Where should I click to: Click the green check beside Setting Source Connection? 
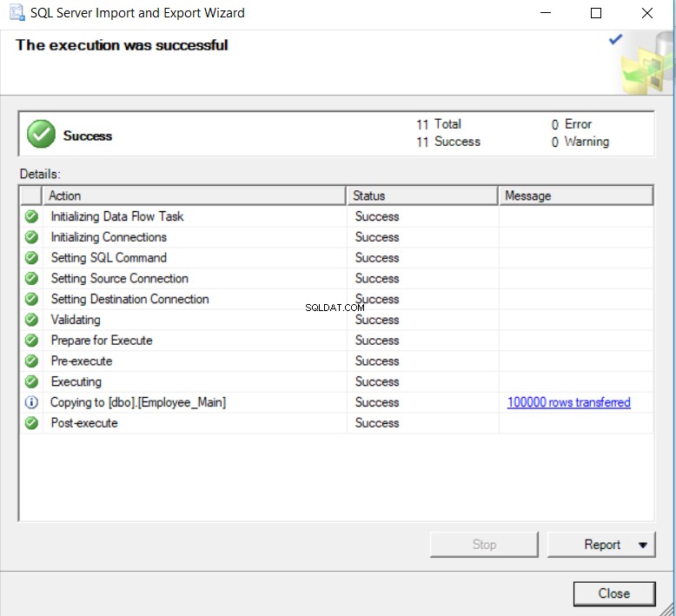tap(31, 279)
